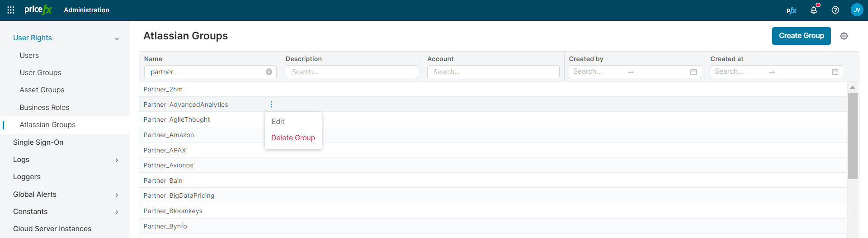The height and width of the screenshot is (238, 868).
Task: Click the Pricefx logo
Action: coord(38,10)
